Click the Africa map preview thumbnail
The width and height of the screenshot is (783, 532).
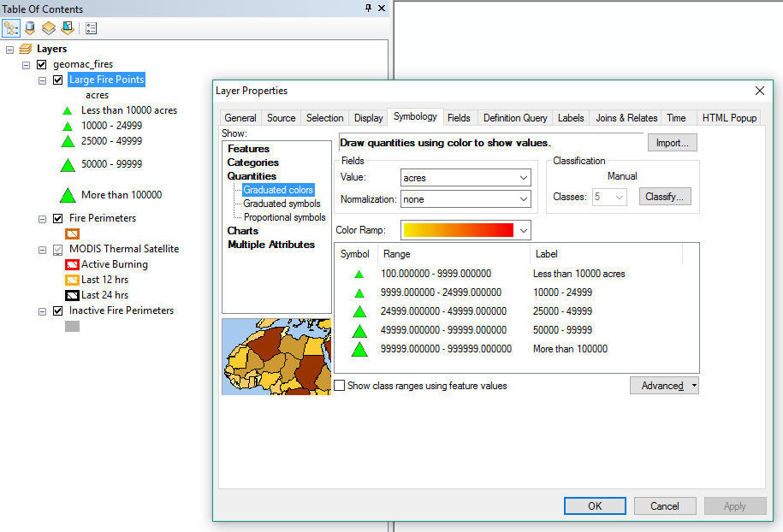pyautogui.click(x=276, y=357)
